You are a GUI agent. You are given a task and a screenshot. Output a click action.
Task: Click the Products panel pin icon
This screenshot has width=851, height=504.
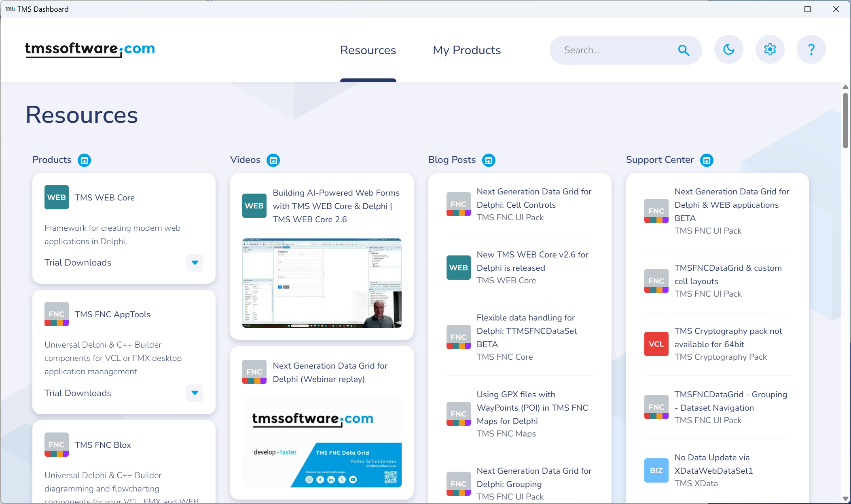[84, 160]
